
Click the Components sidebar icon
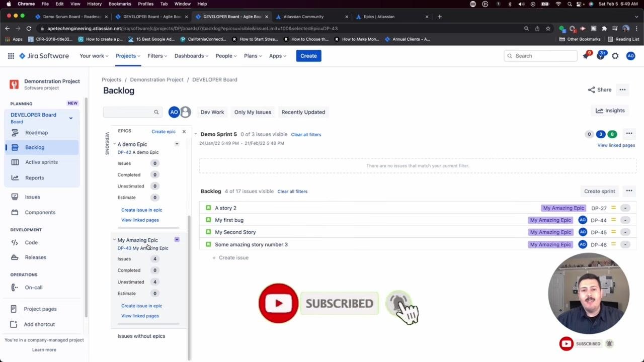[x=15, y=212]
